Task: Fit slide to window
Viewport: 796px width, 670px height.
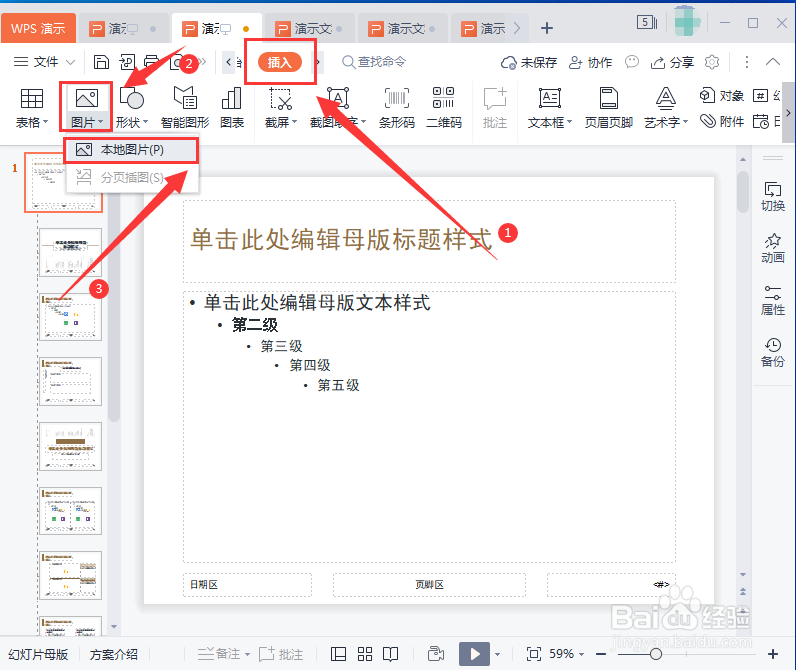Action: click(x=534, y=654)
